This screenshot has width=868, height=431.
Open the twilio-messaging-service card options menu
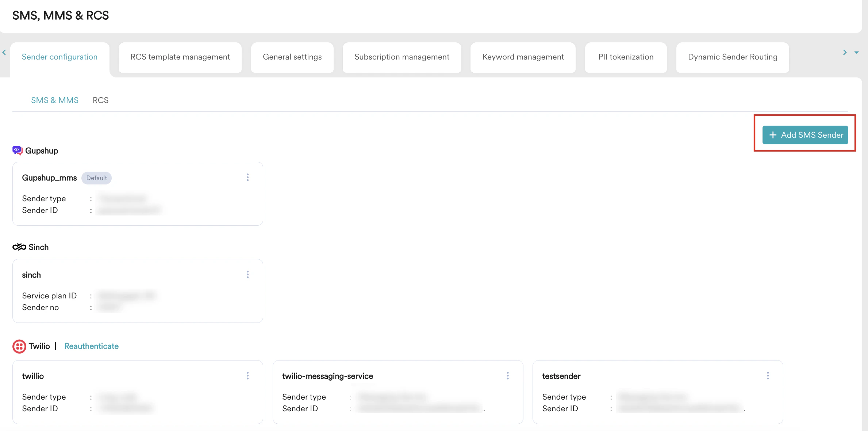(508, 375)
